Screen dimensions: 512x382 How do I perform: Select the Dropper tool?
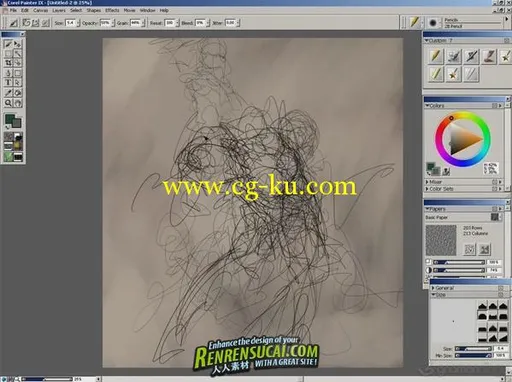tap(8, 93)
